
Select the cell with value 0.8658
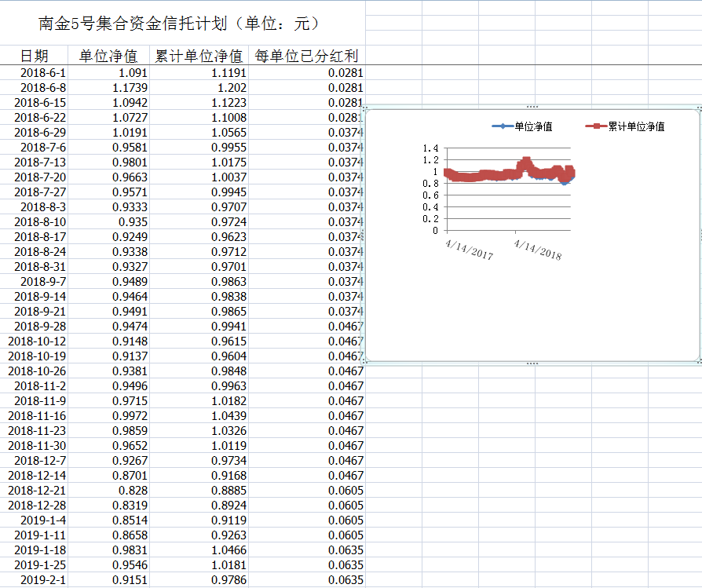click(108, 535)
